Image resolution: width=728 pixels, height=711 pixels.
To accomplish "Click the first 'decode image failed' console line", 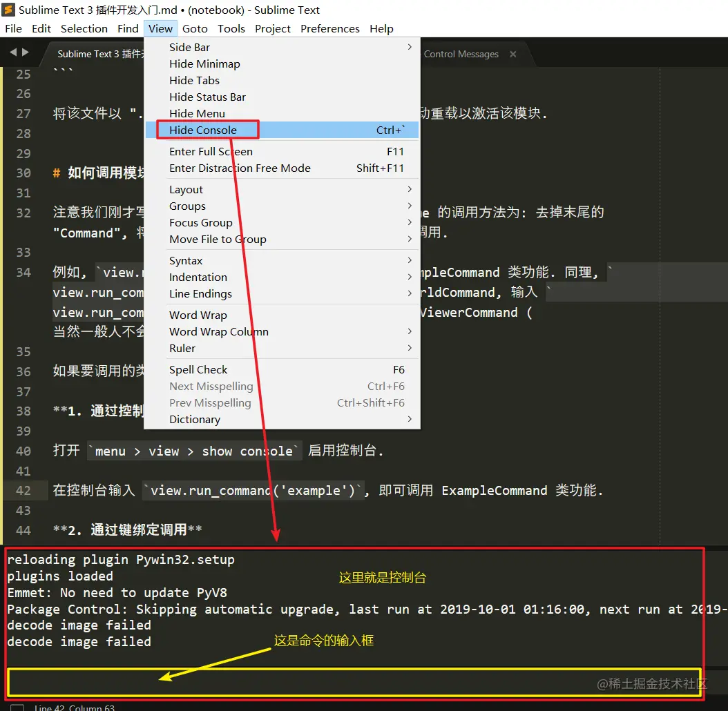I will [x=79, y=625].
